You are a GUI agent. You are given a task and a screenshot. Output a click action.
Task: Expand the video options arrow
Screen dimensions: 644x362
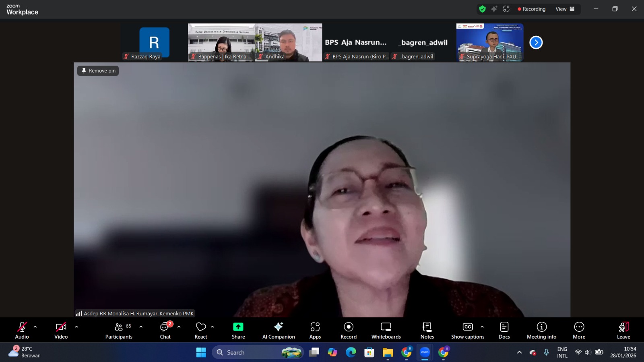[76, 327]
